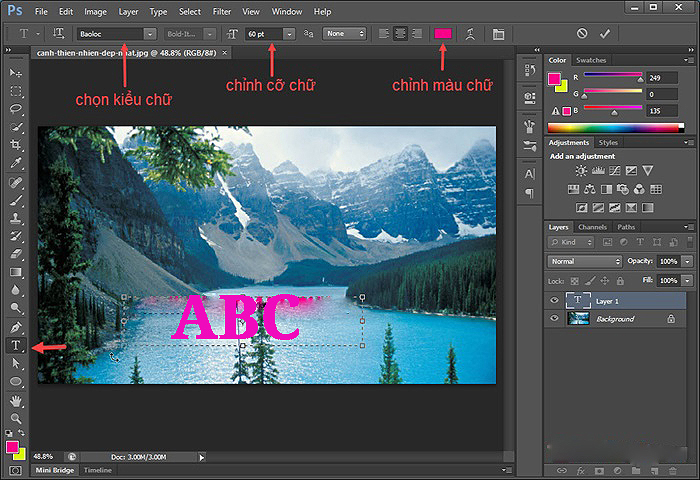Viewport: 700px width, 480px height.
Task: Commit text edit with checkmark icon
Action: [604, 33]
